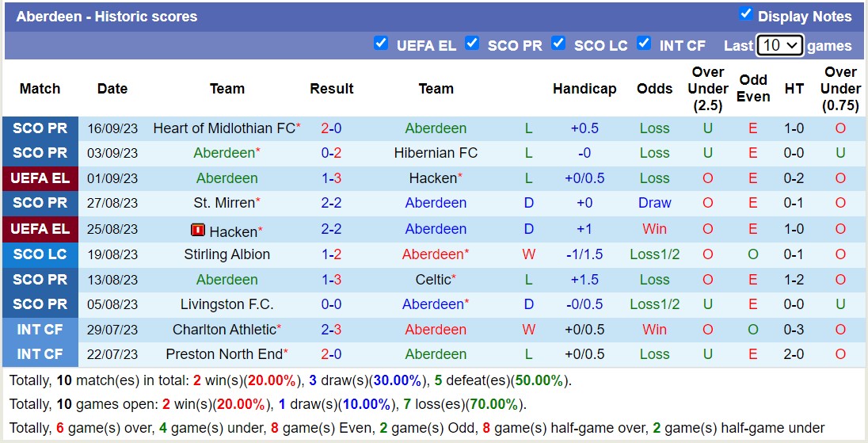The height and width of the screenshot is (443, 868).
Task: Select the Stirling Albion team link
Action: tap(227, 254)
